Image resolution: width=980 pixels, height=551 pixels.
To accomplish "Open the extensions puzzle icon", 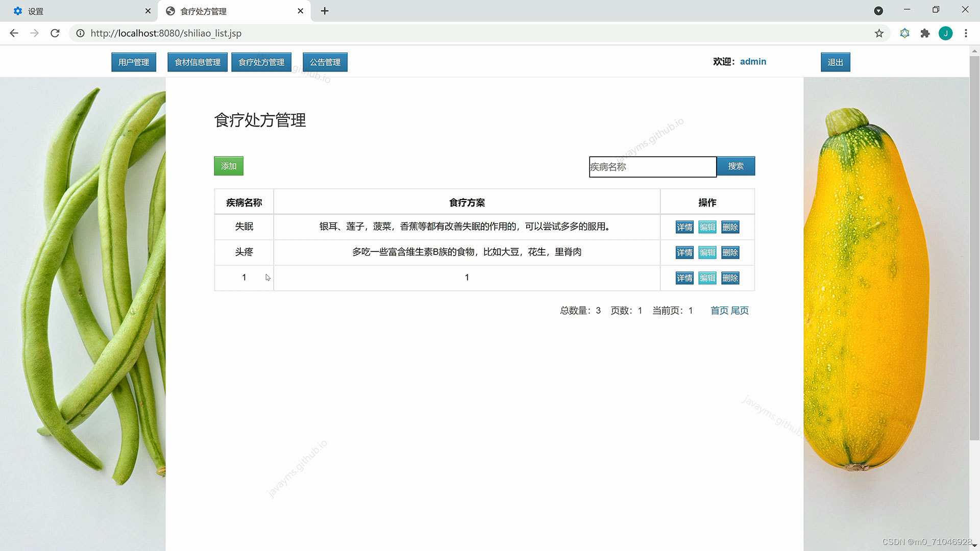I will click(x=925, y=33).
